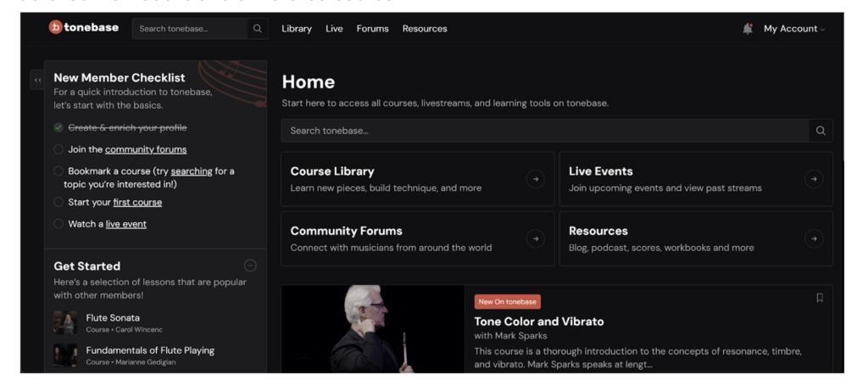The image size is (868, 386).
Task: Check the 'Join the community forums' item
Action: 58,149
